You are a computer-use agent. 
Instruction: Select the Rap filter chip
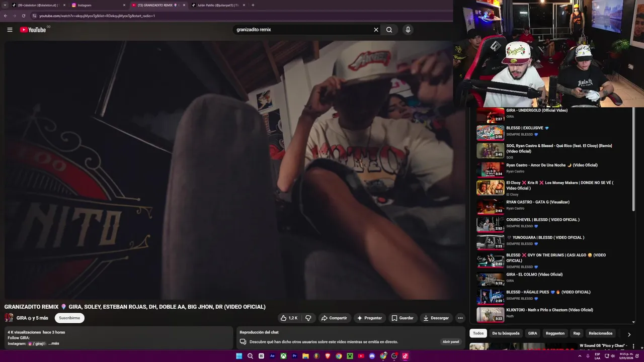(577, 333)
